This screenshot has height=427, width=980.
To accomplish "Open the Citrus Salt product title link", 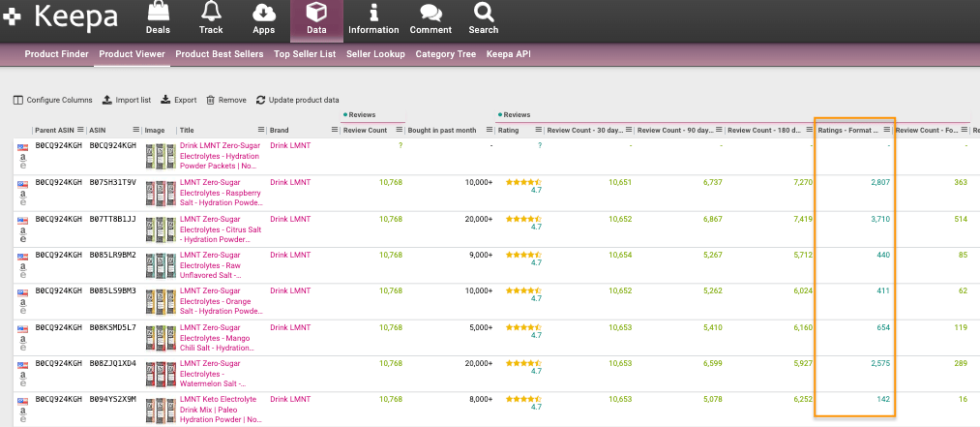I will (222, 229).
